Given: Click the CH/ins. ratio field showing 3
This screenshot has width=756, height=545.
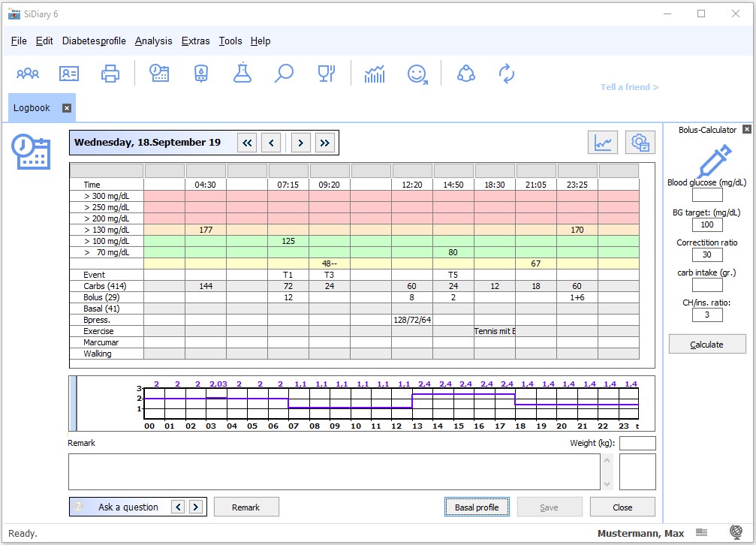Looking at the screenshot, I should pyautogui.click(x=706, y=315).
